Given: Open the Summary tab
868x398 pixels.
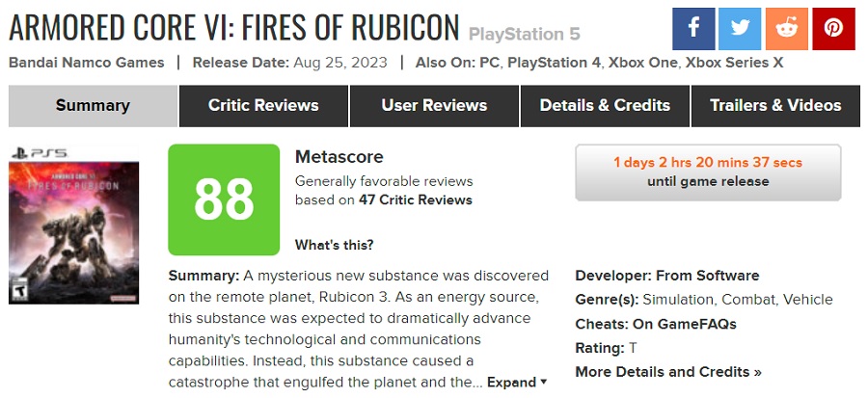Looking at the screenshot, I should click(x=93, y=106).
